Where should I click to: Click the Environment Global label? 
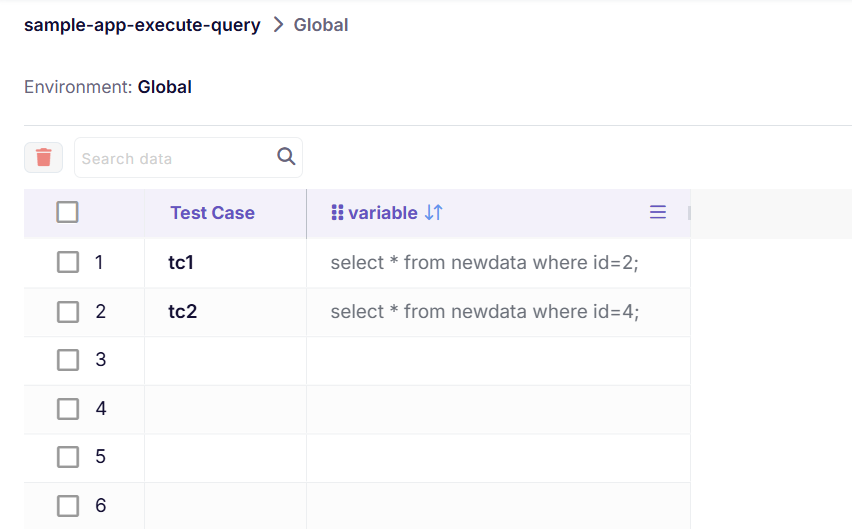pyautogui.click(x=108, y=87)
